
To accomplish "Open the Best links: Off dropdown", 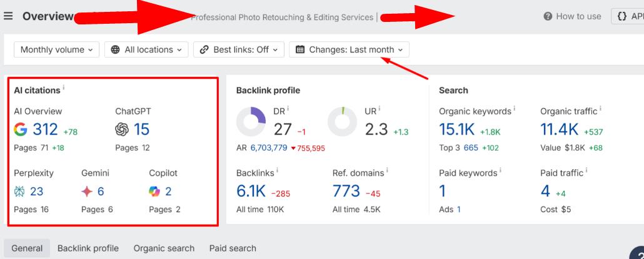I will click(239, 49).
